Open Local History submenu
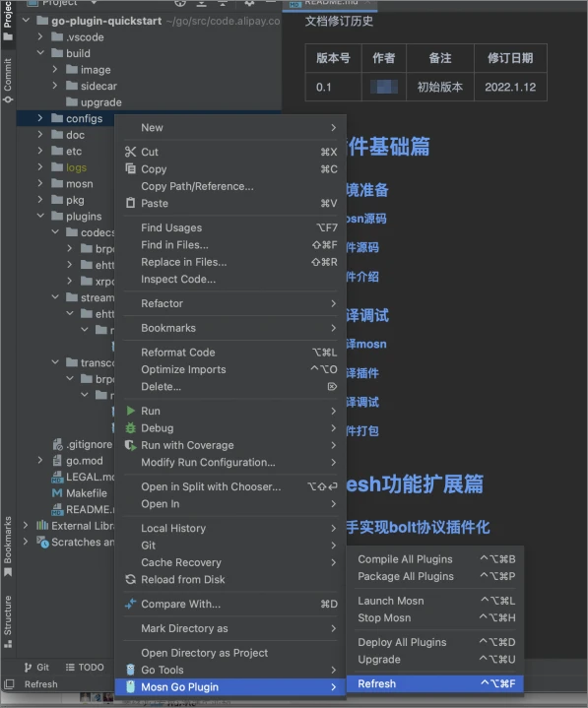Screen dimensions: 588x708 (230, 528)
